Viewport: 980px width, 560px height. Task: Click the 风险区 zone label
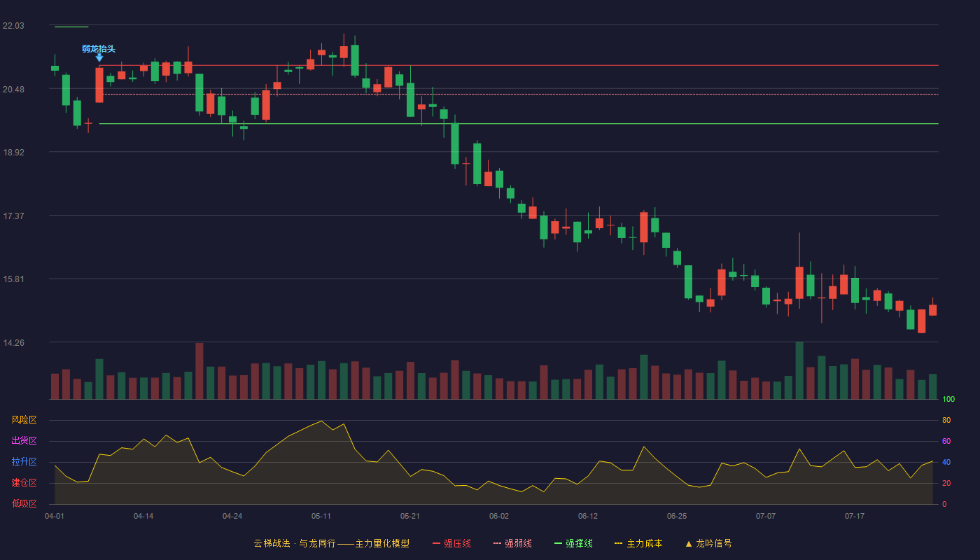coord(24,420)
